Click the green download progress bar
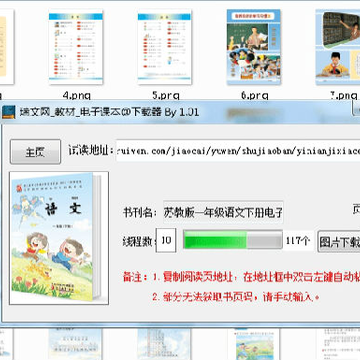Image resolution: width=360 pixels, height=360 pixels. (x=233, y=240)
